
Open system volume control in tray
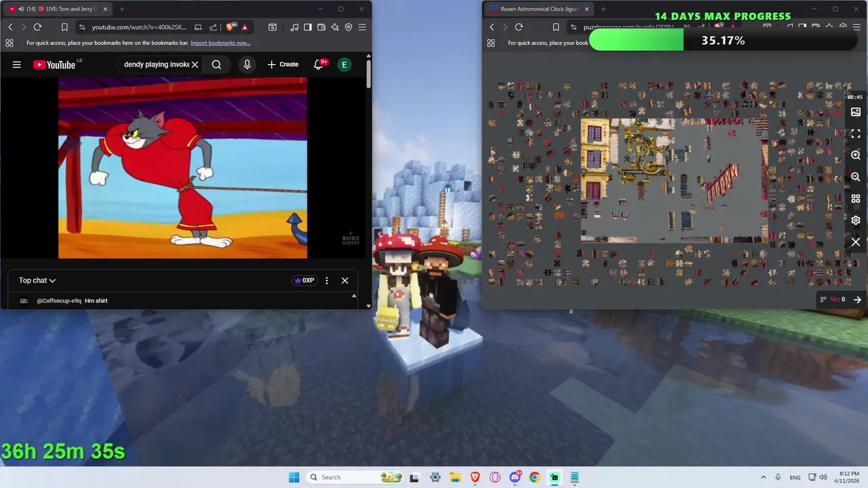pyautogui.click(x=823, y=477)
